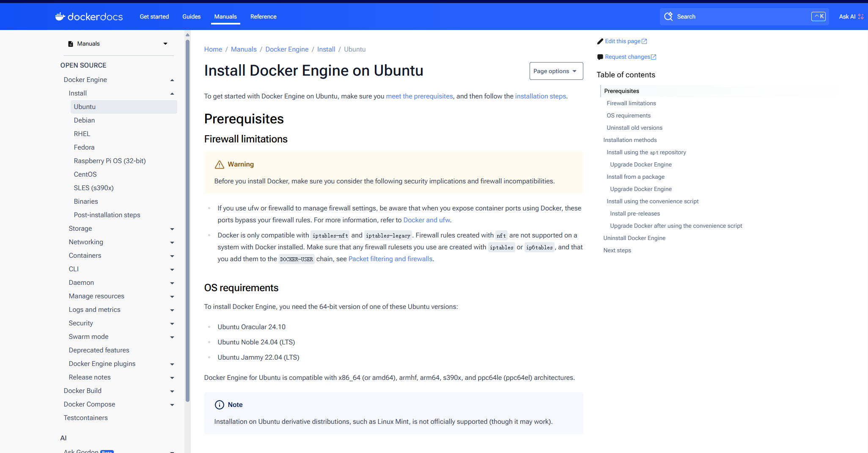Open Ask AI via the sparkle icon
The image size is (868, 453).
pyautogui.click(x=861, y=16)
